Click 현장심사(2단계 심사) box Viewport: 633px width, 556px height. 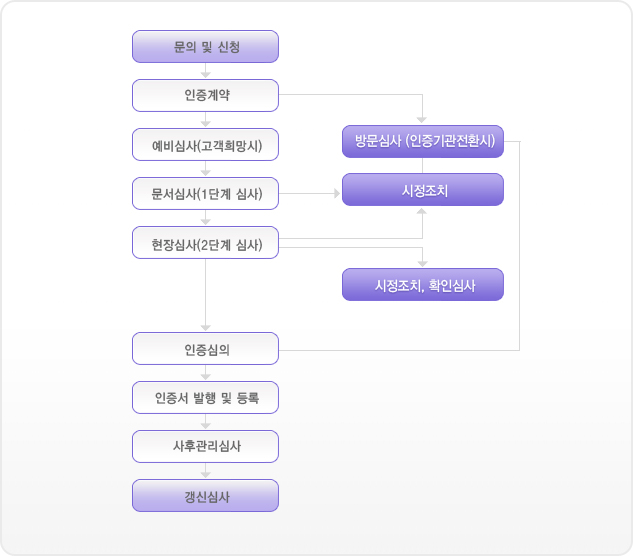coord(205,243)
